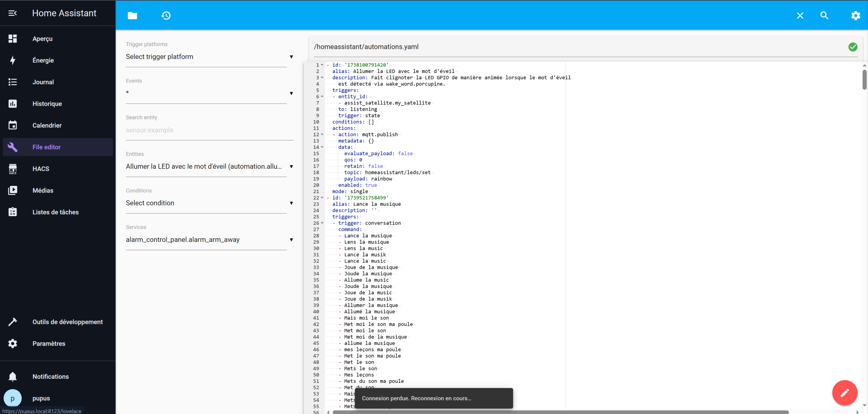Click the File editor wrench icon

pyautogui.click(x=13, y=147)
